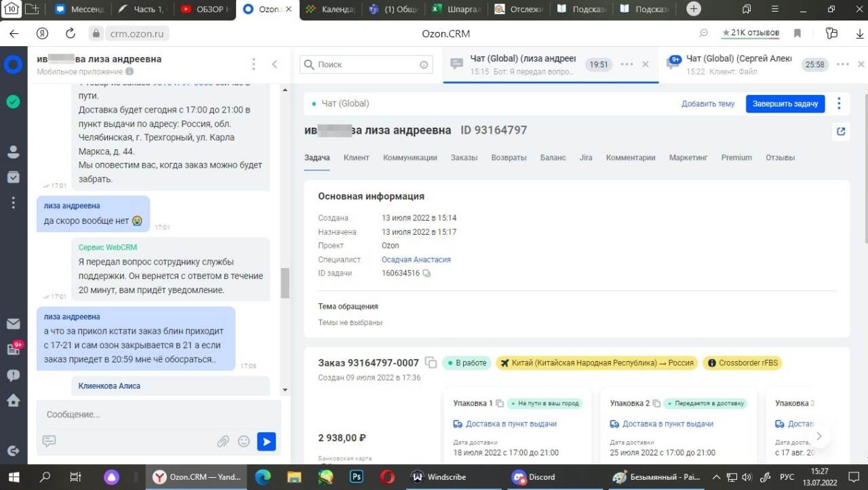868x490 pixels.
Task: Switch to Premium tab
Action: point(736,157)
